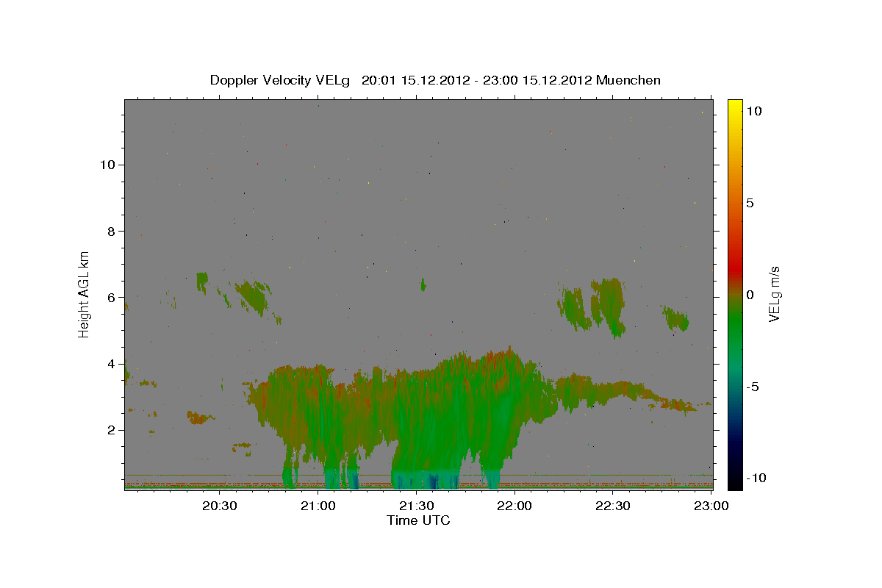The width and height of the screenshot is (882, 588).
Task: Click the colorbar value 10
Action: [x=753, y=111]
